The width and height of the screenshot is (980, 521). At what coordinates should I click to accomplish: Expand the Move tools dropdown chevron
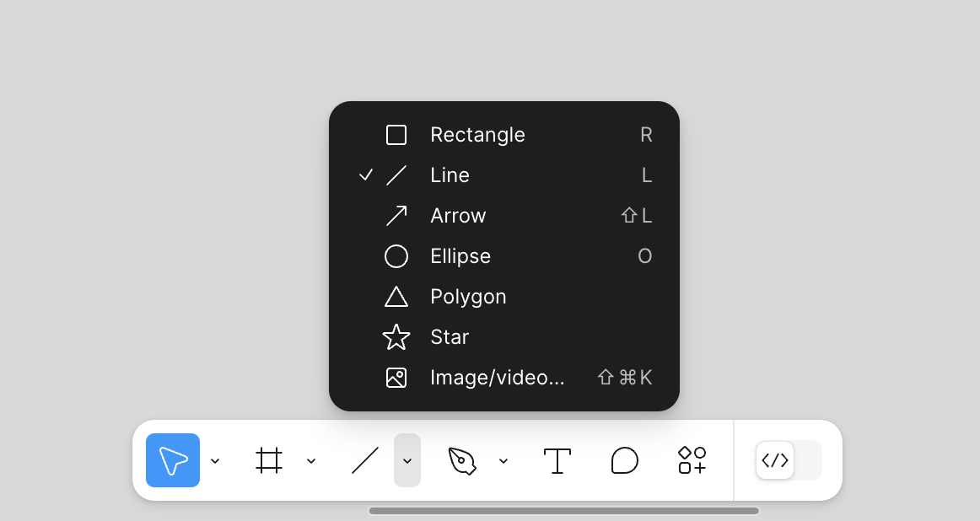click(x=215, y=460)
